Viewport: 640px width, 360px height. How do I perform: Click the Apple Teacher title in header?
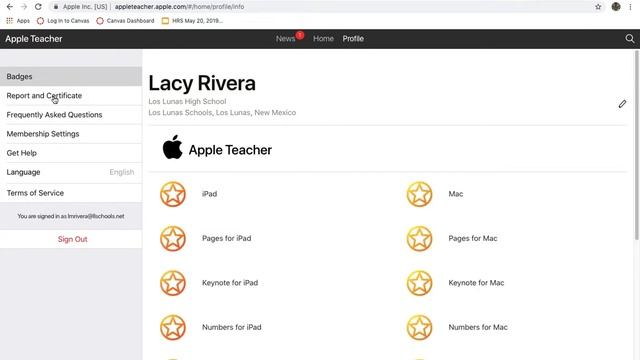34,39
